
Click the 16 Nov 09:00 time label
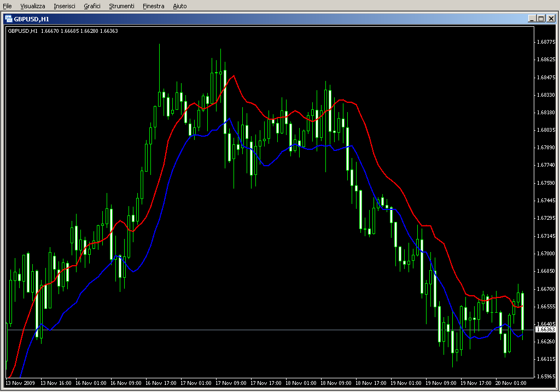point(126,383)
